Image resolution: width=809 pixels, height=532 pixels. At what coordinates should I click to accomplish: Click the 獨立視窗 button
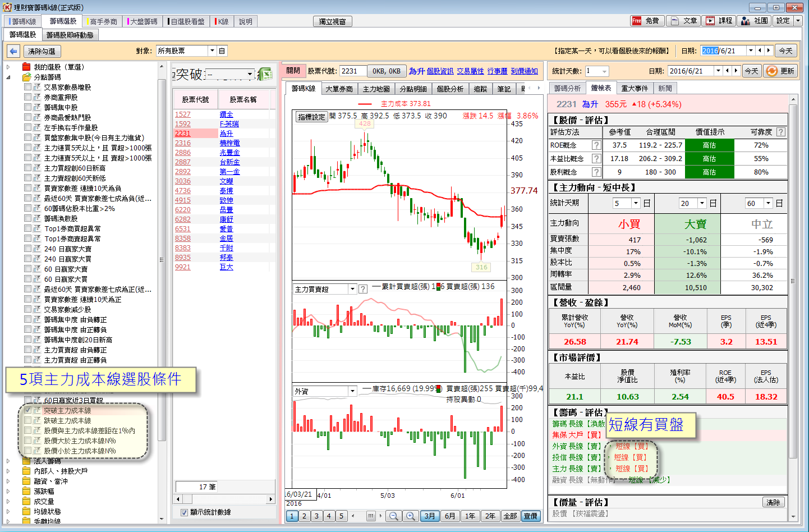pos(332,21)
